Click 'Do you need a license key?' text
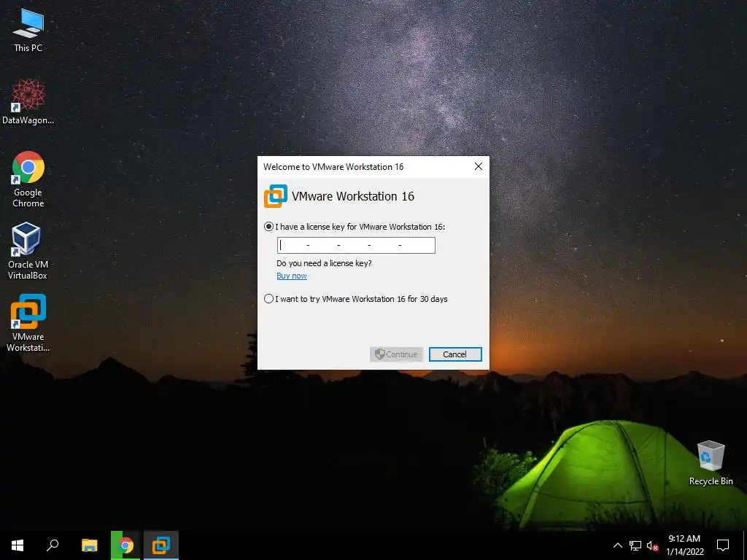Image resolution: width=747 pixels, height=560 pixels. [x=324, y=263]
